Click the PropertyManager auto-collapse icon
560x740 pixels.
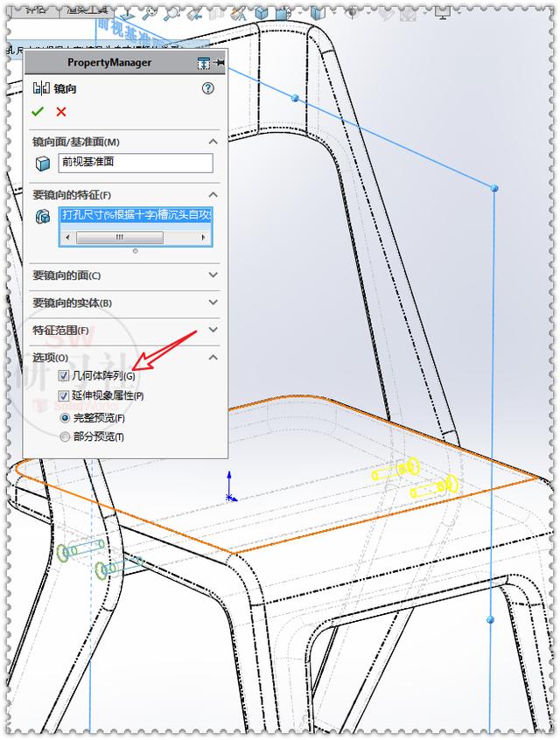[x=204, y=63]
